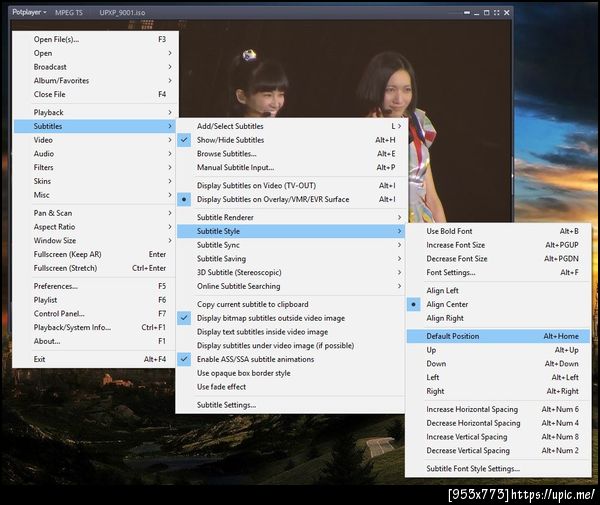Expand the Broadcast submenu
The height and width of the screenshot is (505, 600).
(95, 67)
